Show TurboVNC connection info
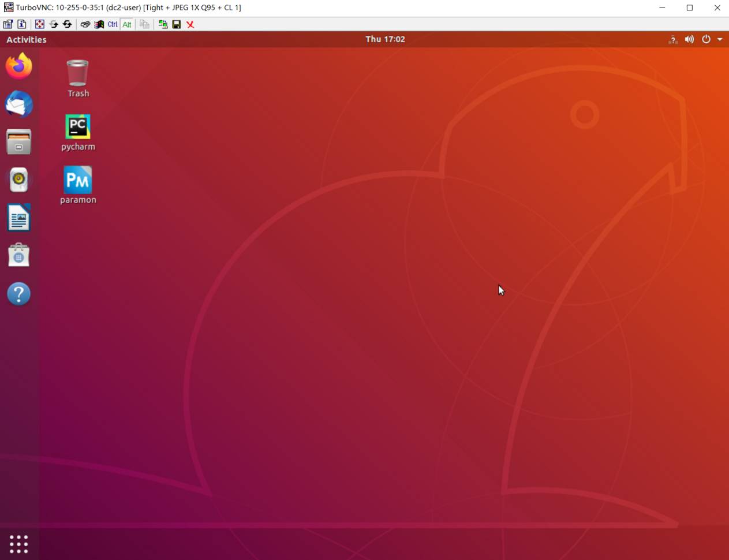The image size is (729, 560). 22,24
